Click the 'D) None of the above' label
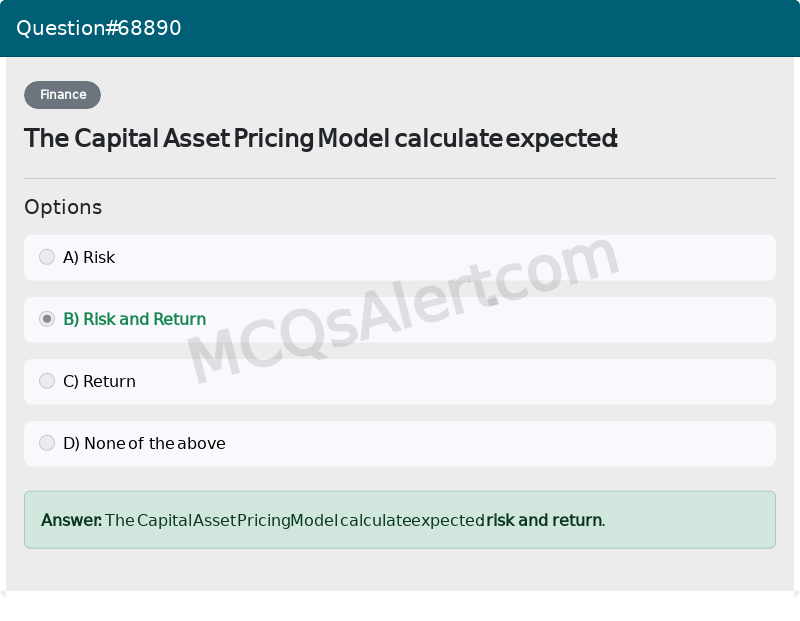 [144, 443]
